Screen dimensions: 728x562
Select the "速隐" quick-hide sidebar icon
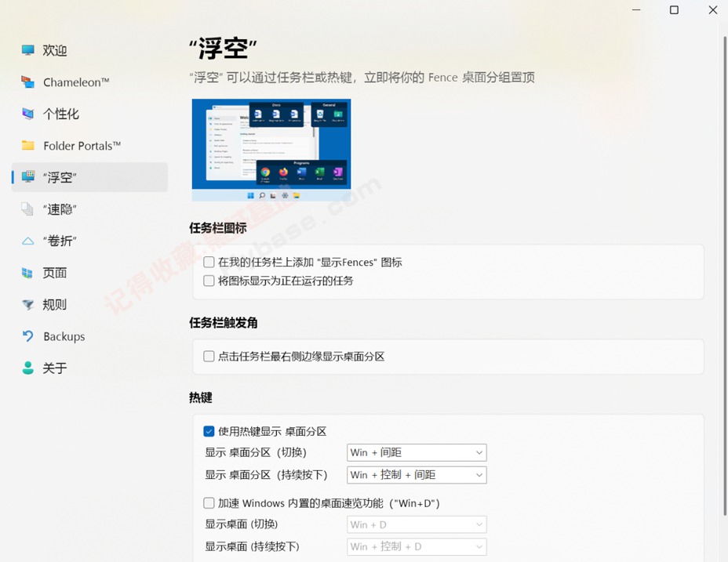pos(26,208)
